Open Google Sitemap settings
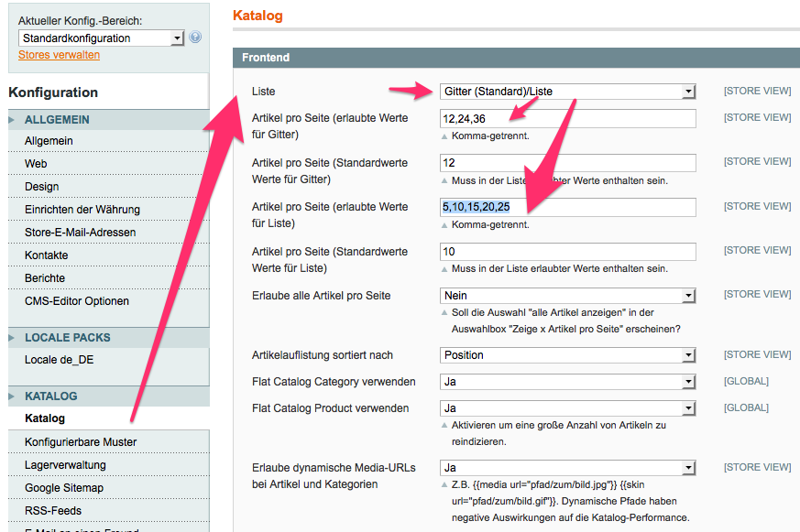The image size is (800, 532). [64, 488]
